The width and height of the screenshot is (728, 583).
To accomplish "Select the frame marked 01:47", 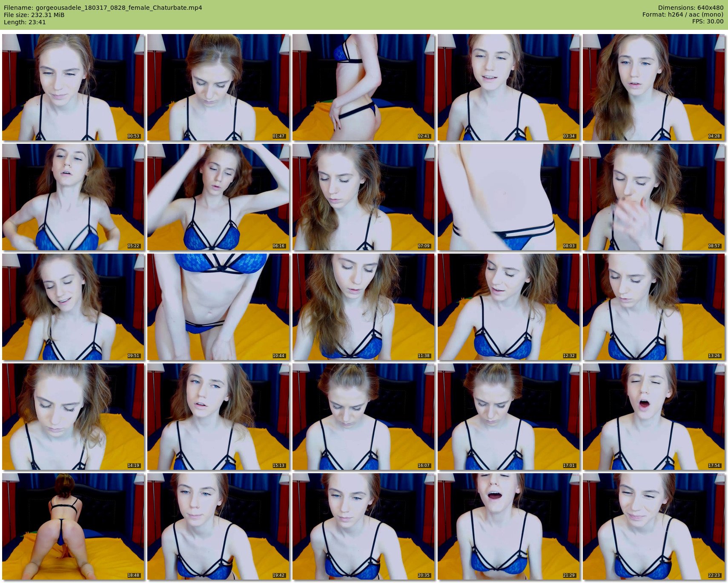I will [x=218, y=87].
